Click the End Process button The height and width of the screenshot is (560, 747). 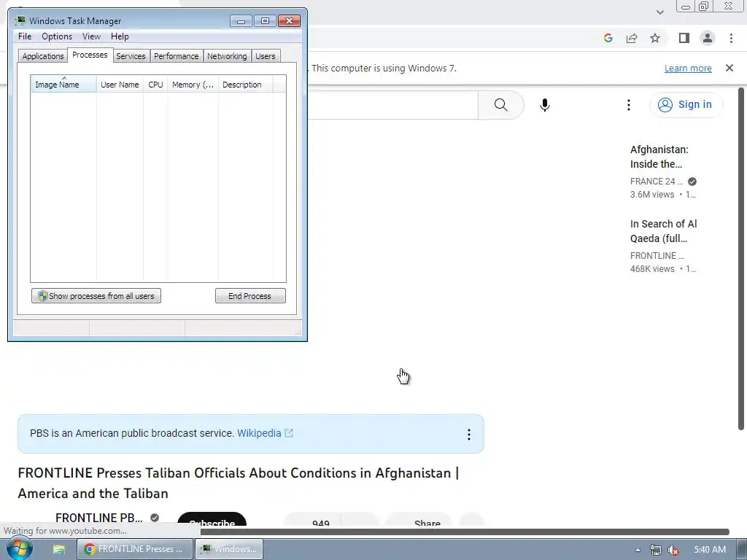click(250, 296)
